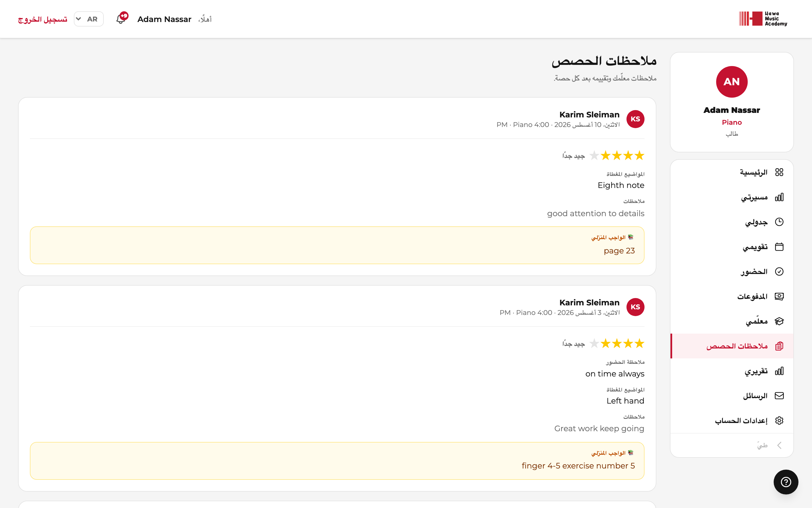Select the active ملاحظات الحصص menu item
Viewport: 812px width, 508px height.
[x=731, y=346]
